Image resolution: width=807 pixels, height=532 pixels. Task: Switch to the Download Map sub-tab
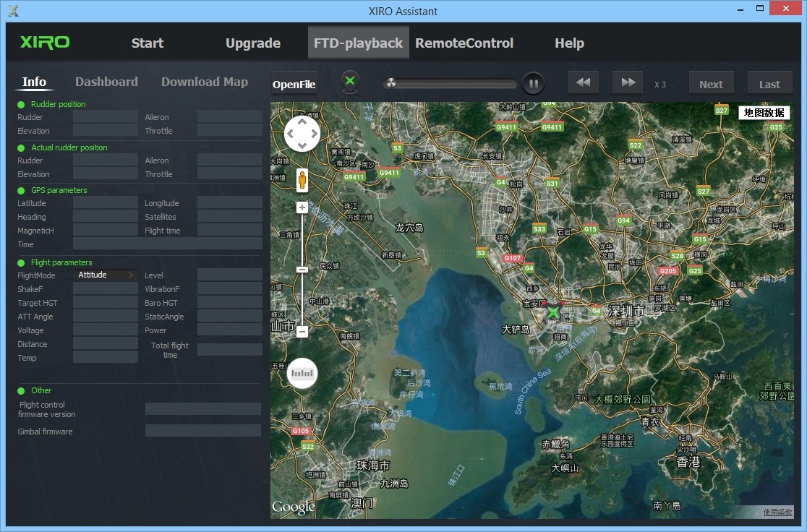point(205,82)
